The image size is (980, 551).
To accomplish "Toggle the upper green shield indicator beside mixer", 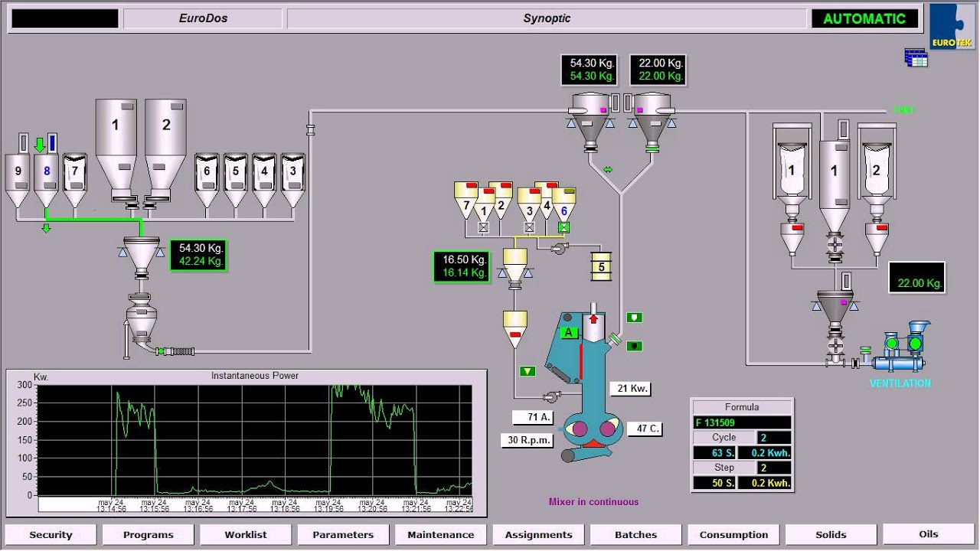I will (x=634, y=318).
